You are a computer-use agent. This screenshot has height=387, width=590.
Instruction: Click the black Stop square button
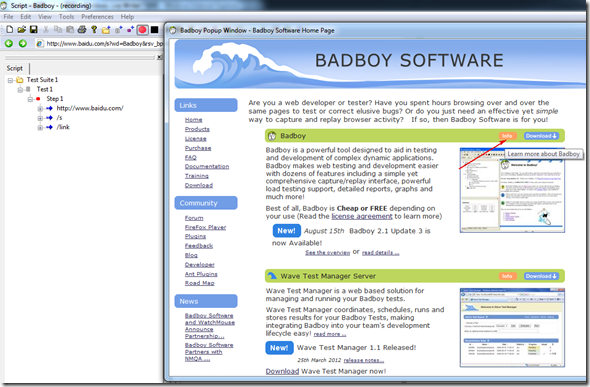155,29
